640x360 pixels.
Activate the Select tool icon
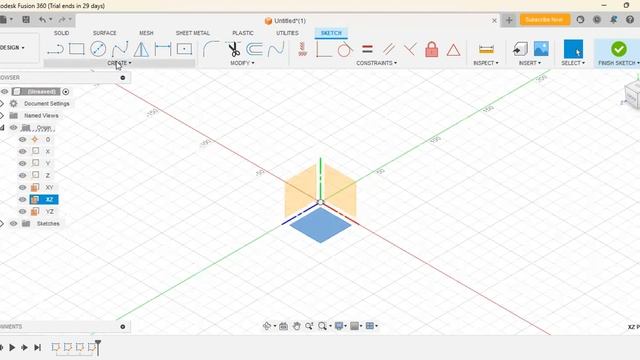click(x=573, y=49)
